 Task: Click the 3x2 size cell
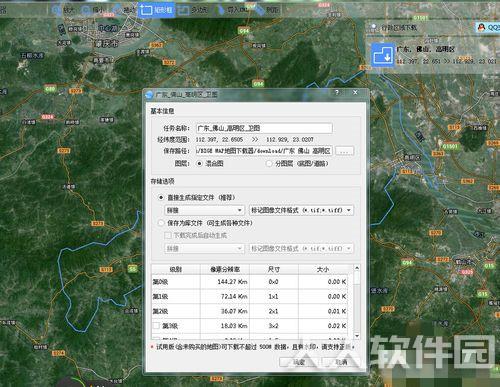[273, 326]
